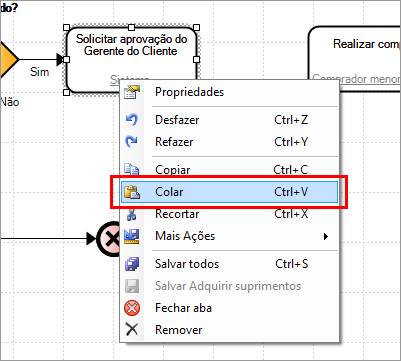This screenshot has height=361, width=401.
Task: Click the blue Desfazer undo arrow icon
Action: (x=132, y=120)
